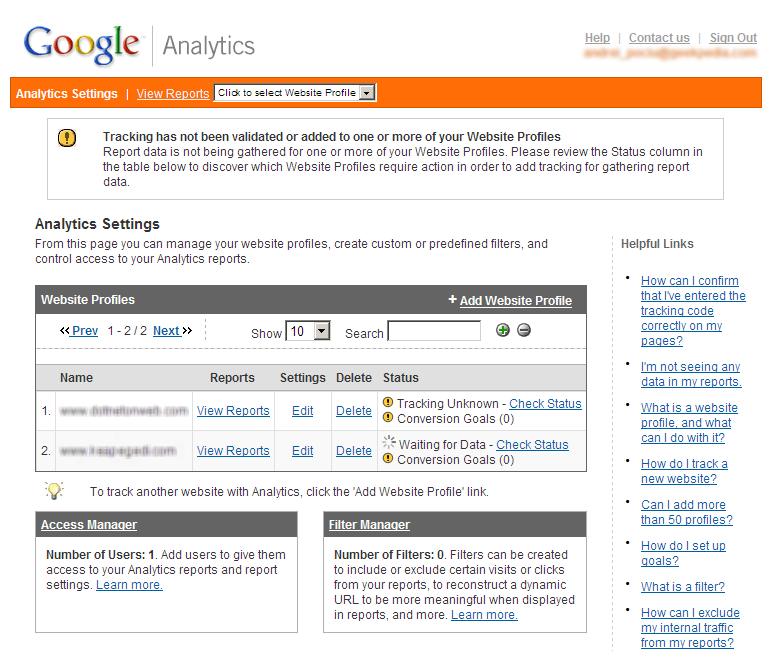The image size is (771, 651).
Task: Open View Reports for profile 1
Action: tap(233, 411)
